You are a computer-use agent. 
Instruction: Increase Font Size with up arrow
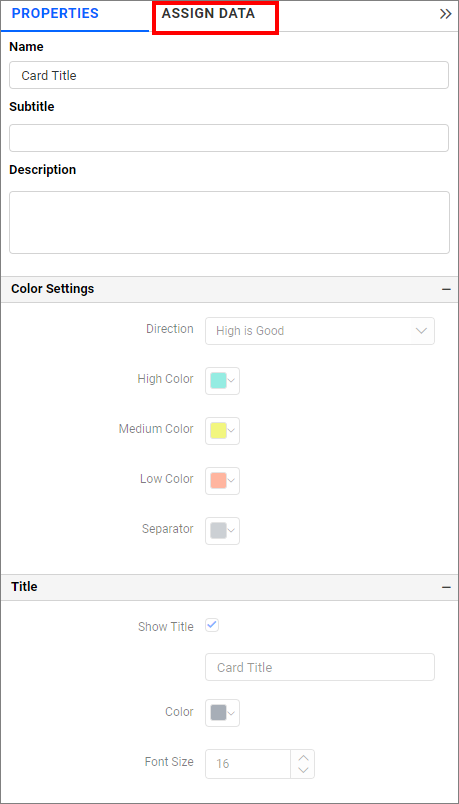303,758
